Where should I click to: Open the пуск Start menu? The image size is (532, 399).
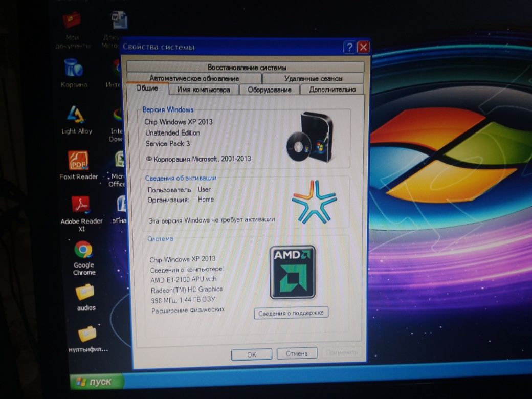(96, 382)
